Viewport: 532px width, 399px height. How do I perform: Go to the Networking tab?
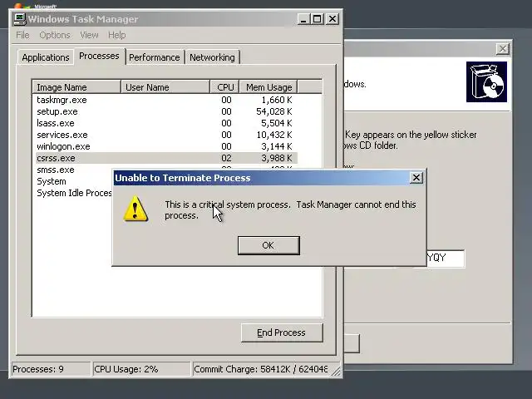coord(212,57)
